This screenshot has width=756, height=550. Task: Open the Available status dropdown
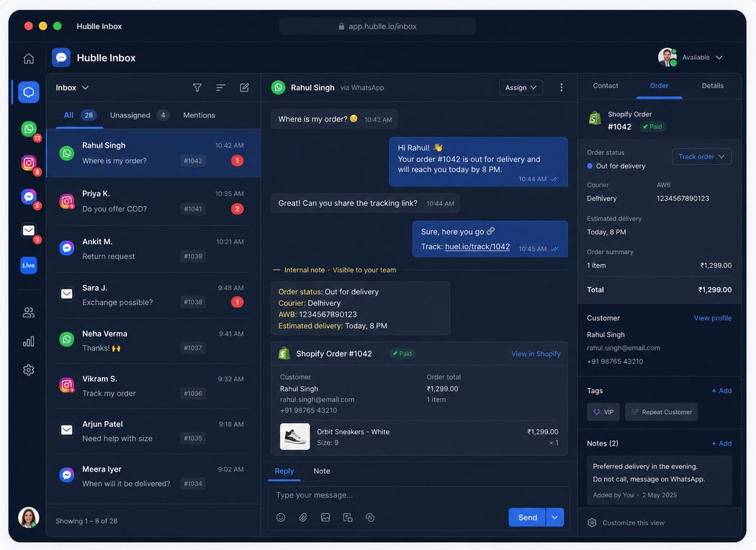(x=702, y=58)
